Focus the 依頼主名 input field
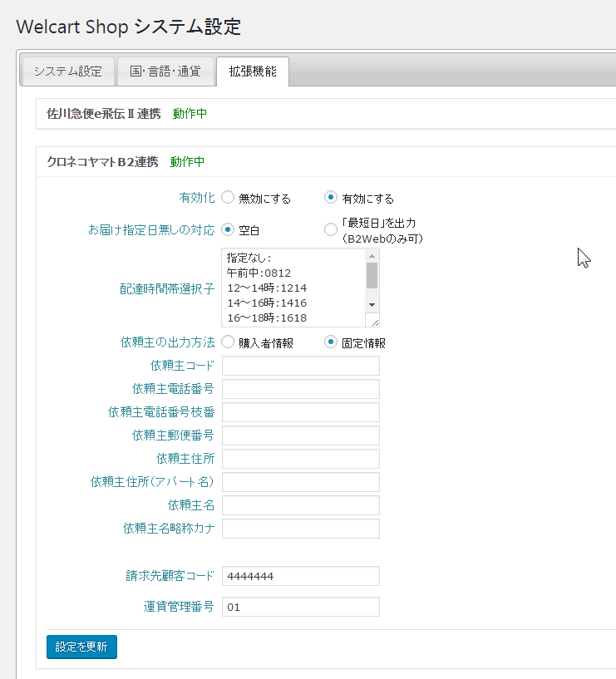The image size is (616, 679). [x=301, y=505]
